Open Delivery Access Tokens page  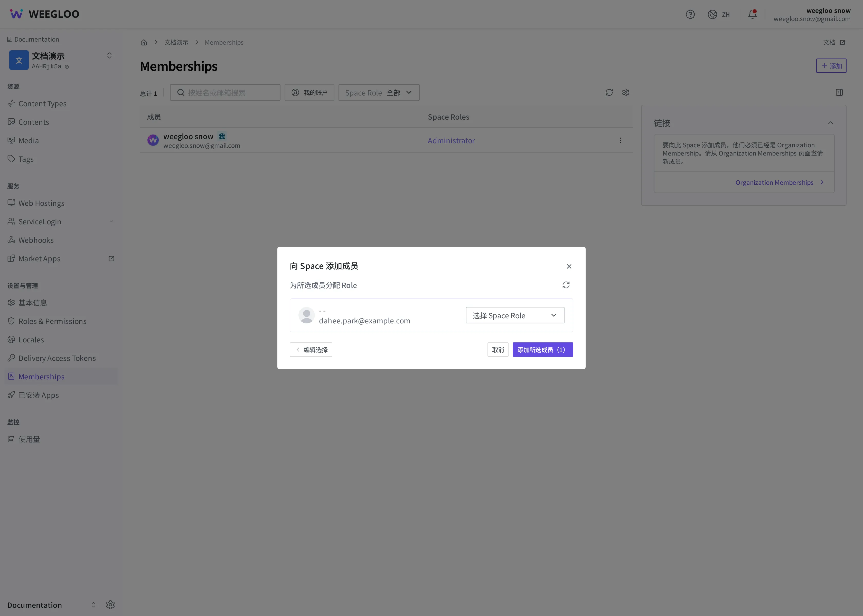(61, 358)
